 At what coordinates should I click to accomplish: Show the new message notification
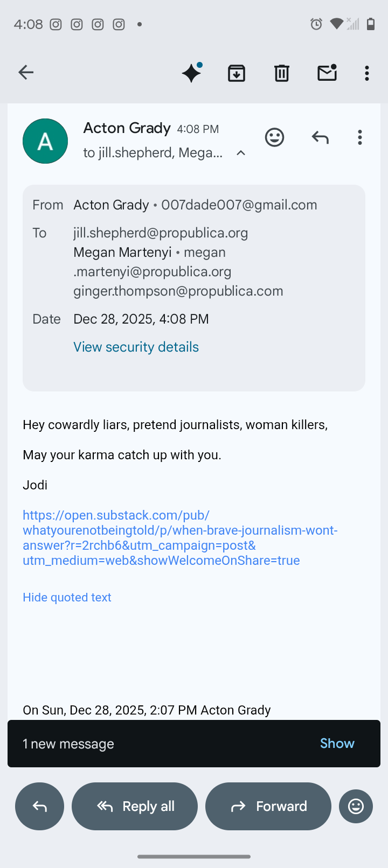(x=337, y=743)
